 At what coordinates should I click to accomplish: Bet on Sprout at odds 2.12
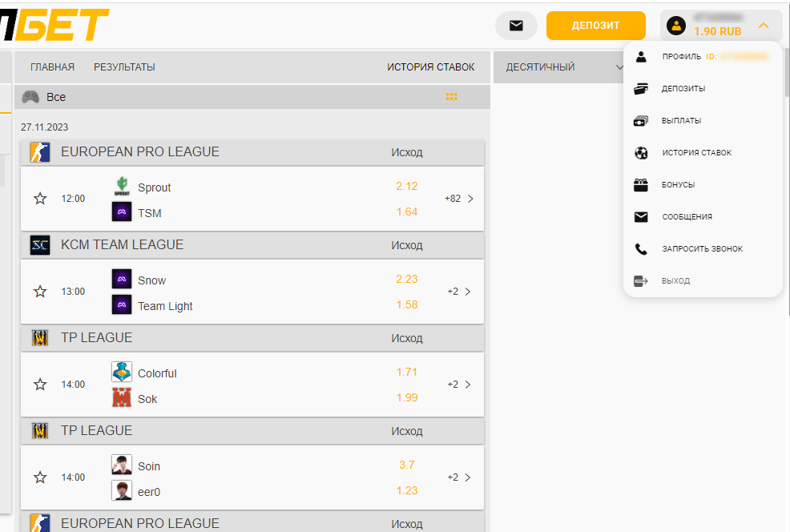pyautogui.click(x=406, y=187)
